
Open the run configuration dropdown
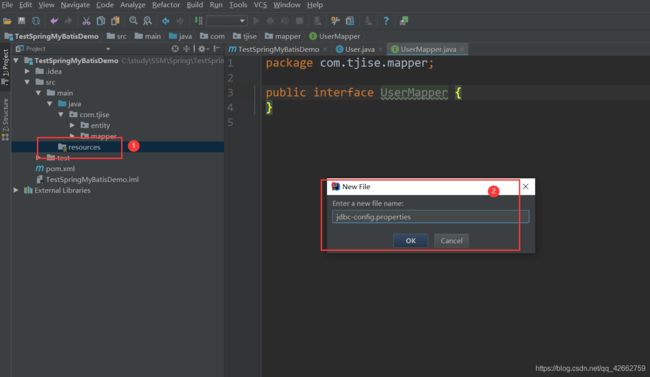coord(227,21)
